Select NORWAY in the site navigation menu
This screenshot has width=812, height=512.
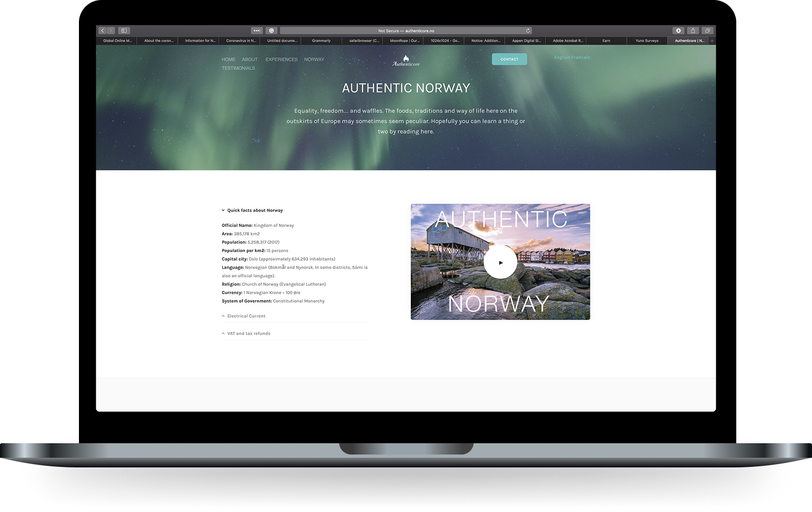tap(314, 59)
